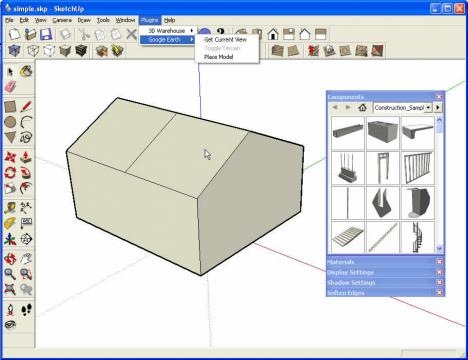Open Components details flyout arrow
The image size is (468, 360).
(438, 108)
